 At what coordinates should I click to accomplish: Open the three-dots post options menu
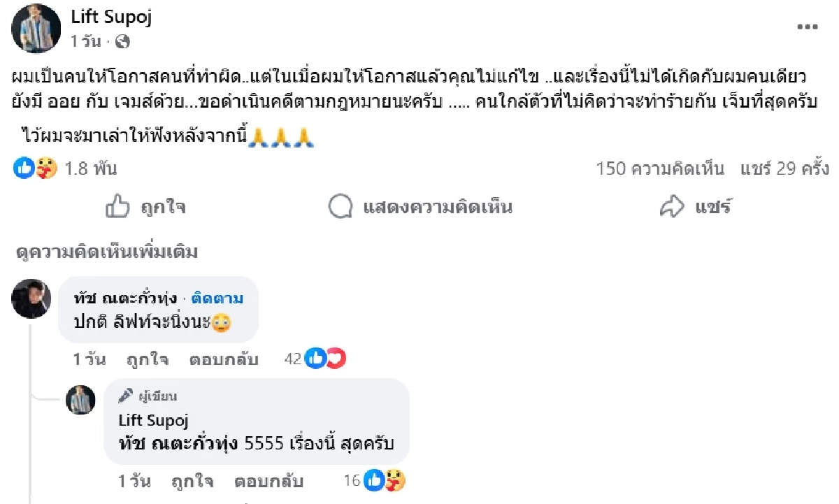[807, 27]
